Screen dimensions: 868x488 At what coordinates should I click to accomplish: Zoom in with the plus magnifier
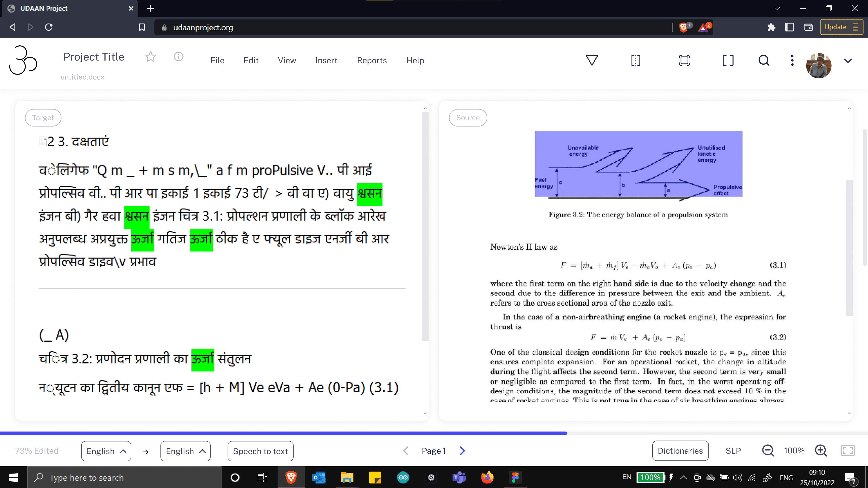coord(821,451)
